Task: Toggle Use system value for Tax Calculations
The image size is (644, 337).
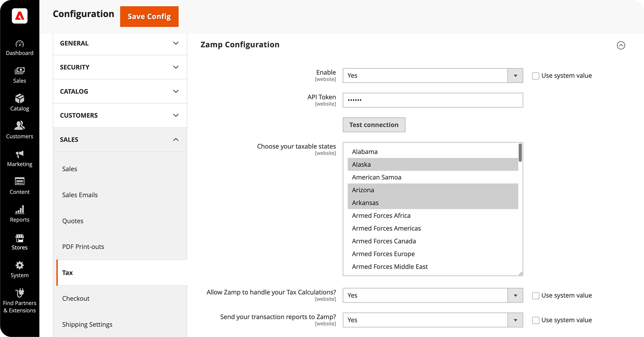Action: [535, 296]
